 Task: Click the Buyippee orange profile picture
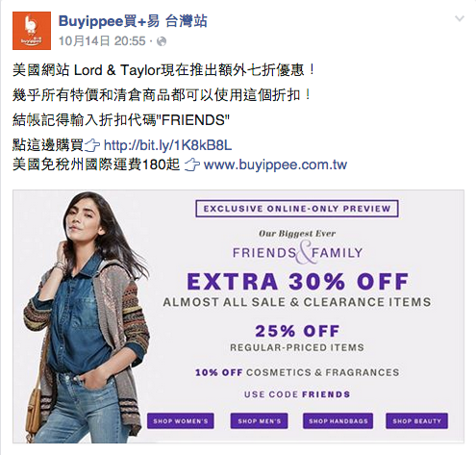[32, 31]
